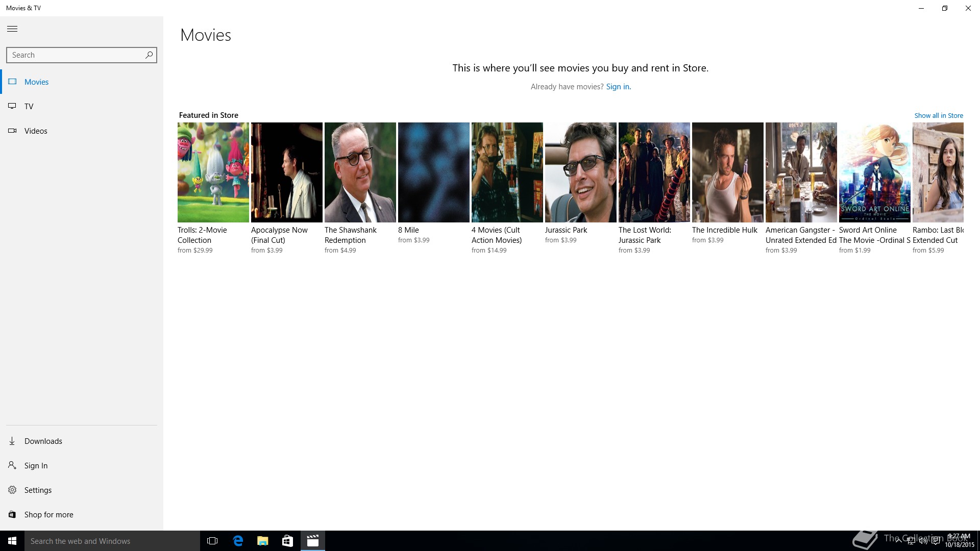Click the 'Trolls: 2-Movie Collection' title text
The width and height of the screenshot is (980, 551).
point(202,235)
